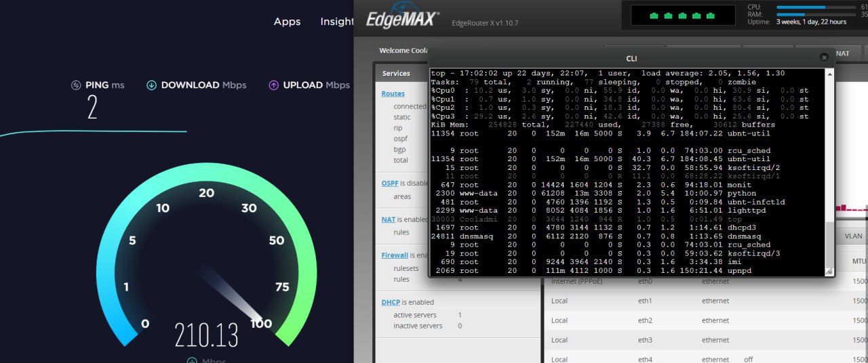
Task: Open the Apps menu on Speedtest
Action: pyautogui.click(x=287, y=22)
